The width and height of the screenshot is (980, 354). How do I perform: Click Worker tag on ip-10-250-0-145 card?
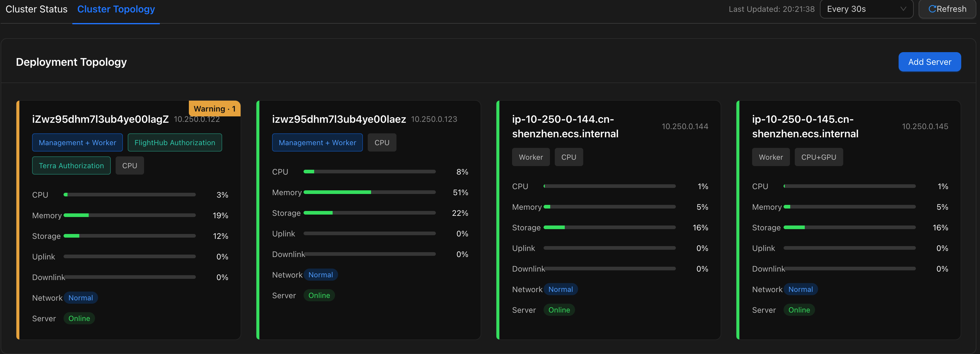tap(771, 157)
